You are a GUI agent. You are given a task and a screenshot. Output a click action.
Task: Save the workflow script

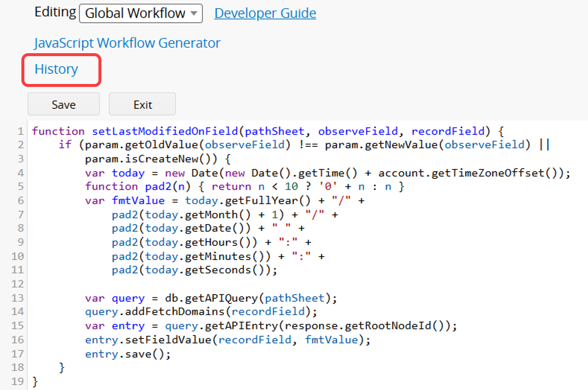[64, 104]
